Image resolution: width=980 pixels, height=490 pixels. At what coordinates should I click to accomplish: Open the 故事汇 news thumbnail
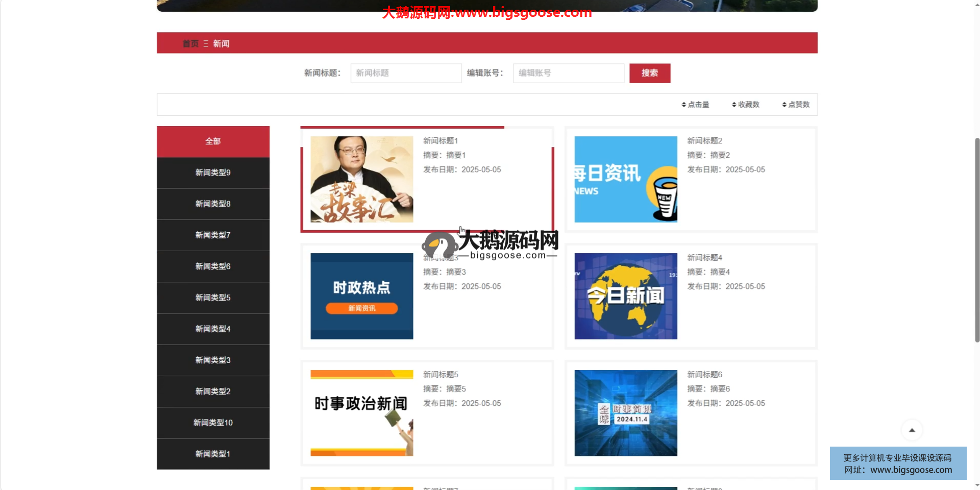click(361, 179)
